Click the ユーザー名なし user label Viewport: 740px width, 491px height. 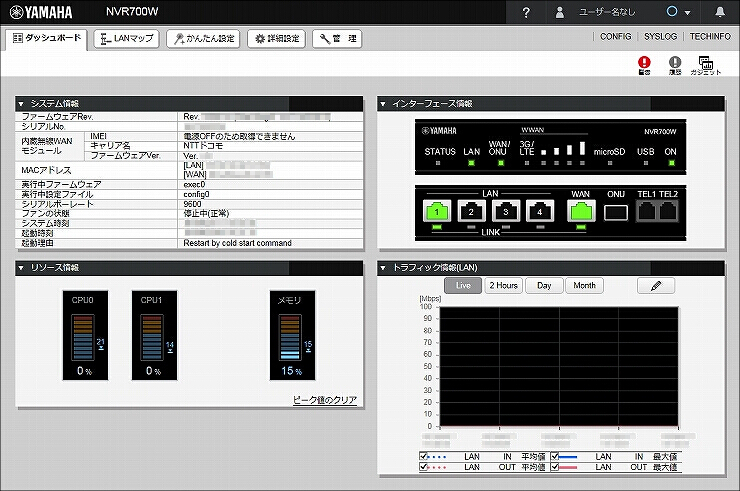(607, 12)
